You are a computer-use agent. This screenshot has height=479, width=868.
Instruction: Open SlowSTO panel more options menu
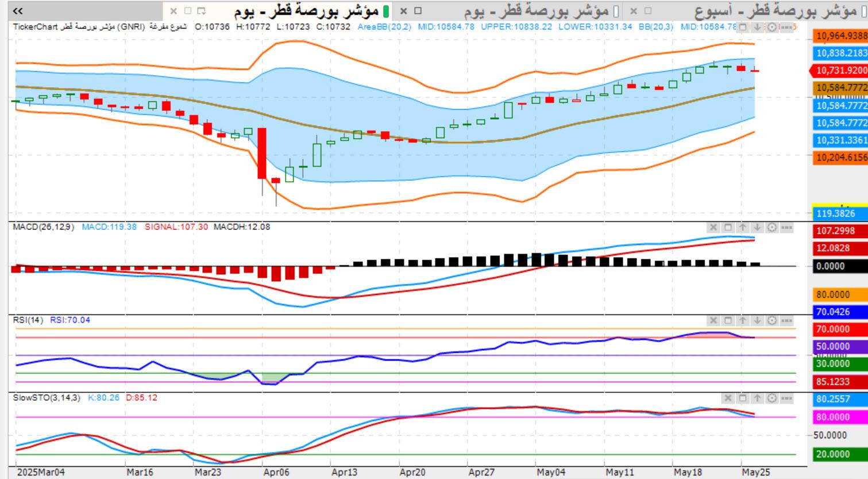786,398
